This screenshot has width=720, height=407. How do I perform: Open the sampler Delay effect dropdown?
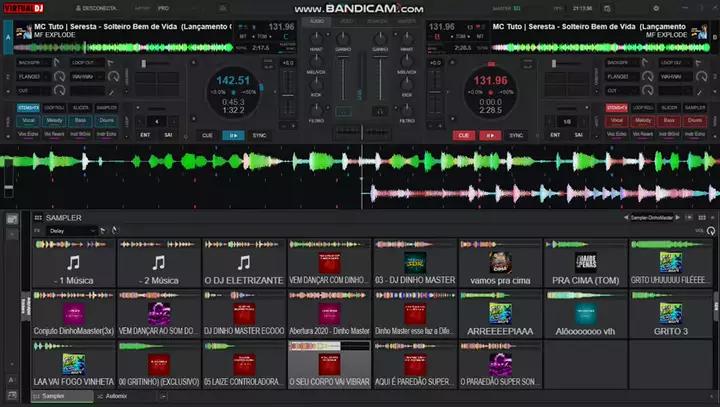pos(71,231)
